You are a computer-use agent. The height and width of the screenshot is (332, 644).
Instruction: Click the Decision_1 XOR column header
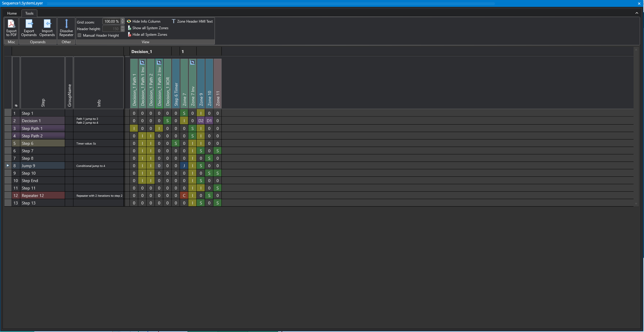click(x=167, y=83)
